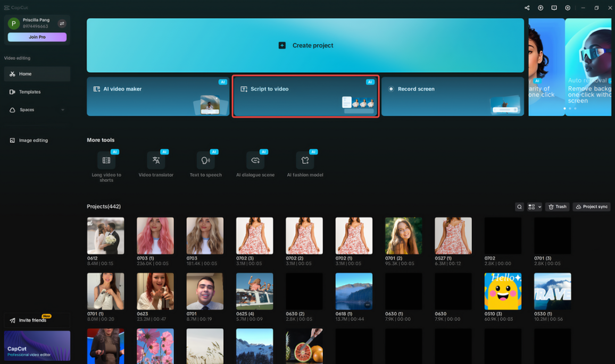
Task: Open the 0612 wedding project thumbnail
Action: tap(105, 235)
